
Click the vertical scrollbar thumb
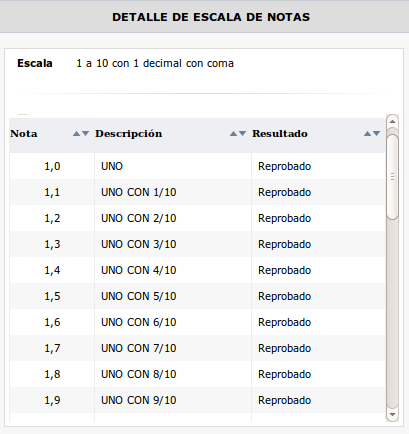pos(392,177)
